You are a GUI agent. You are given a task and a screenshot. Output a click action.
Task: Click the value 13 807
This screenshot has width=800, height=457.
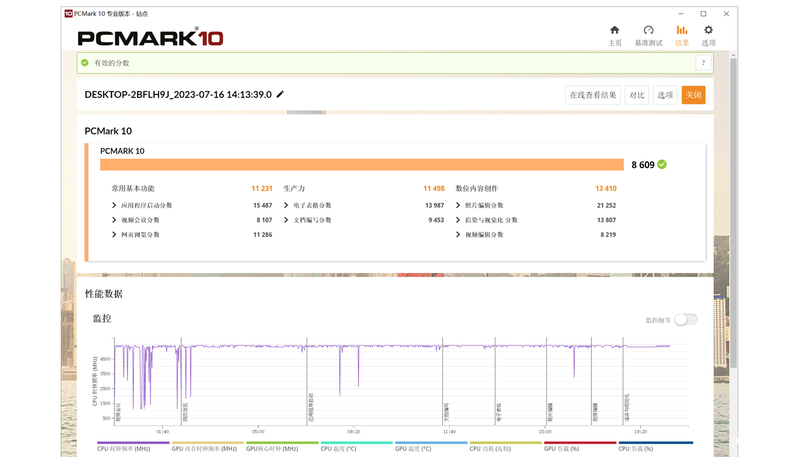[x=607, y=220]
